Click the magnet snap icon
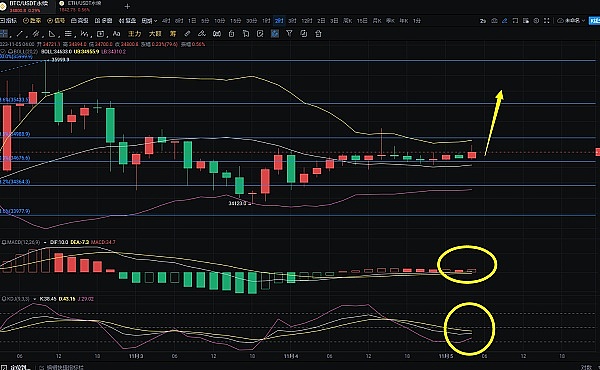Image resolution: width=600 pixels, height=370 pixels. click(217, 34)
